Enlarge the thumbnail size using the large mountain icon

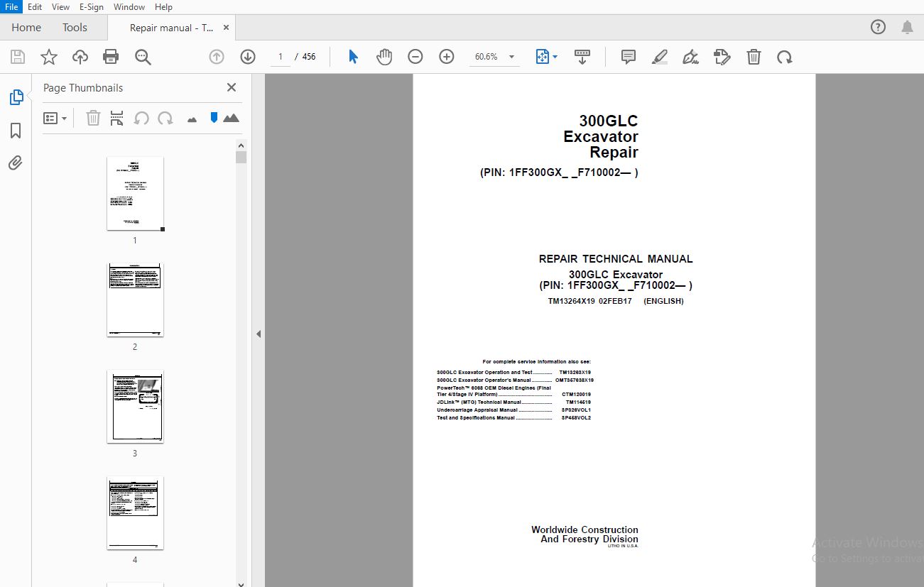pos(231,118)
